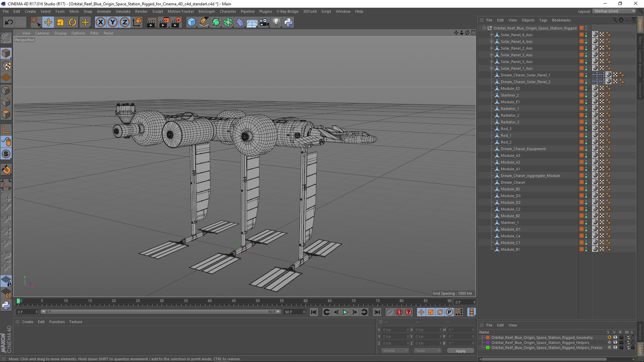Screen dimensions: 644x362
Task: Expand Solar_Panel_6_Axis hierarchy
Action: point(492,35)
